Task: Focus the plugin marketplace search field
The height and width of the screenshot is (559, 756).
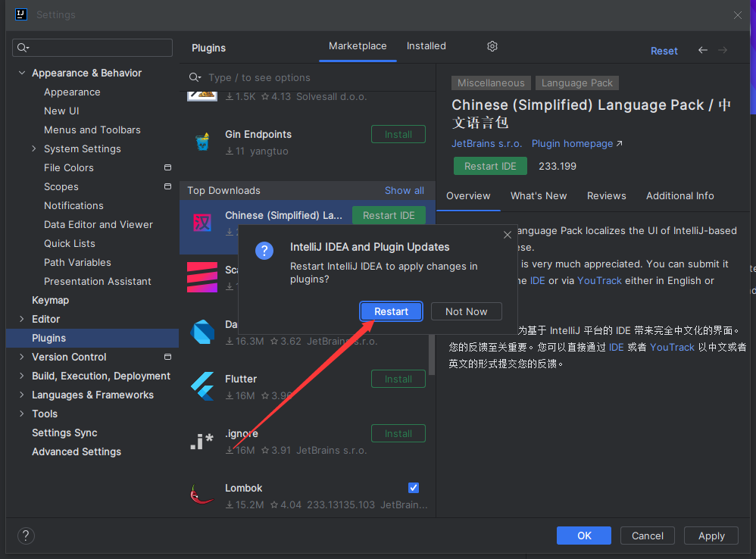Action: pos(308,77)
